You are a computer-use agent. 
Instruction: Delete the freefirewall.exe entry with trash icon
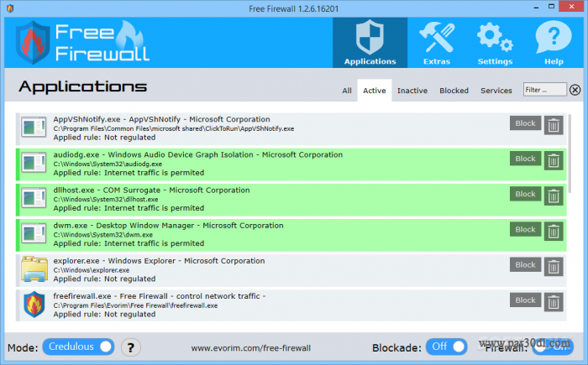pyautogui.click(x=554, y=302)
